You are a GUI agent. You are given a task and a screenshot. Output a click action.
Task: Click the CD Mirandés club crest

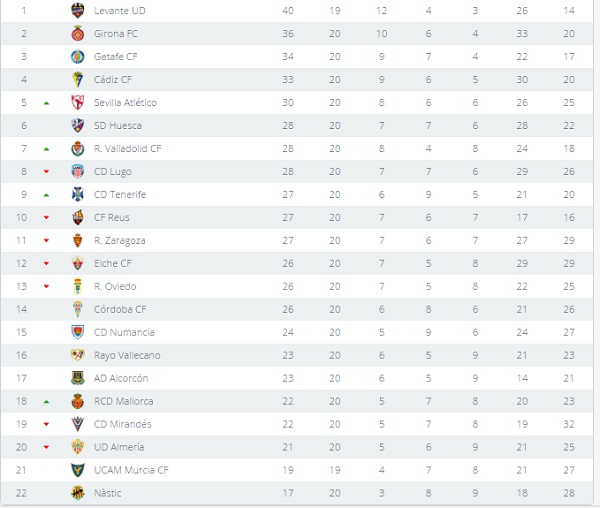pyautogui.click(x=78, y=424)
